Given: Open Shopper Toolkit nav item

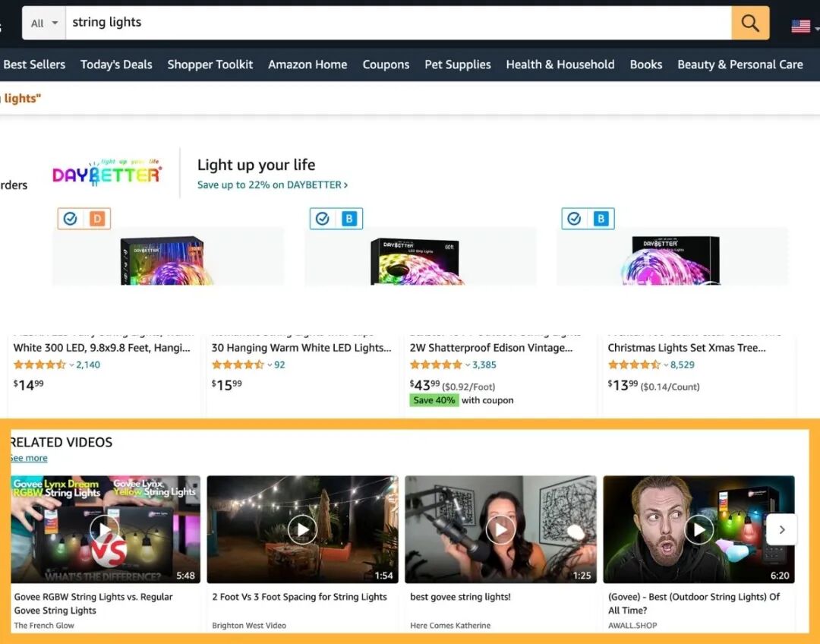Looking at the screenshot, I should [210, 65].
